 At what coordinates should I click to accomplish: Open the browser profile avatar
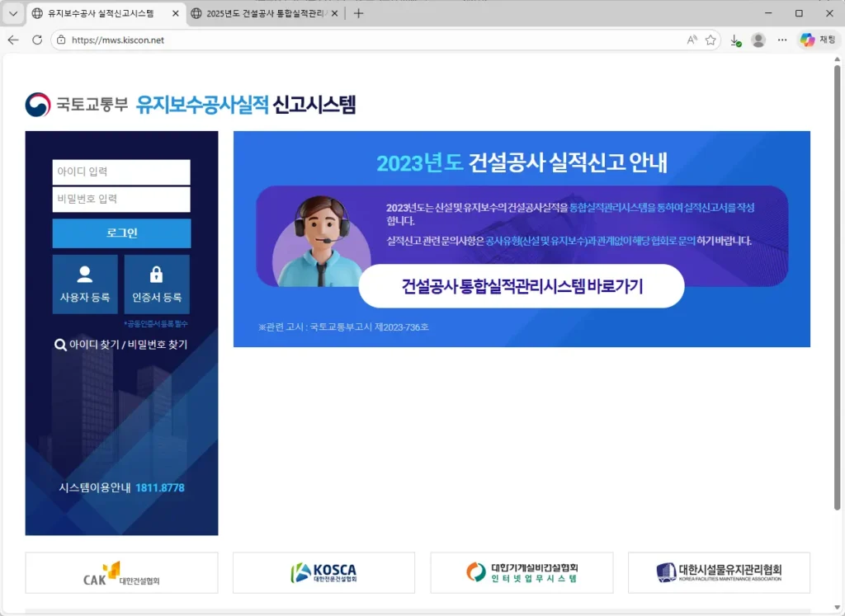[x=758, y=40]
